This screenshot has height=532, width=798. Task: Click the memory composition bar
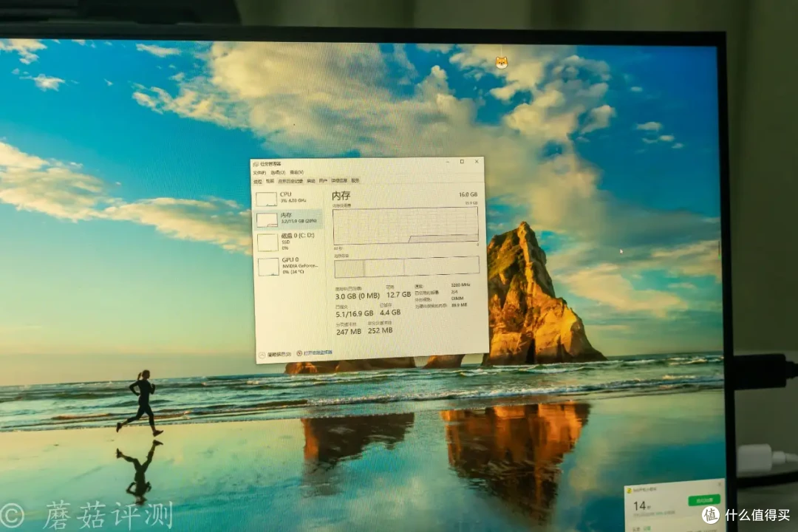[x=406, y=267]
